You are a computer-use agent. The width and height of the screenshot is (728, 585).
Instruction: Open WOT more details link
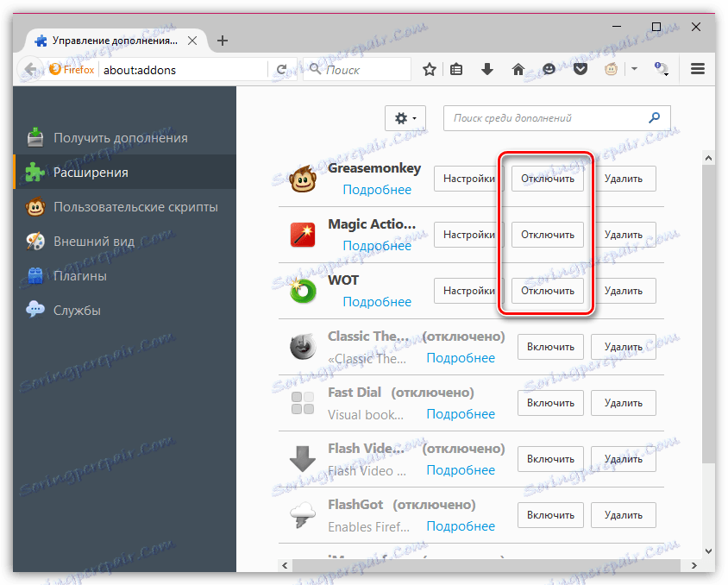(377, 302)
